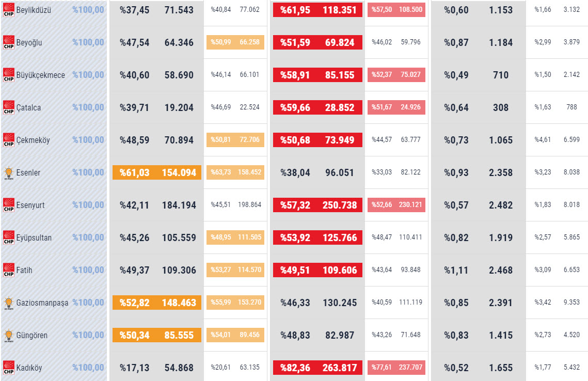588x381 pixels.
Task: Open the Büyükçekmece district name
Action: click(40, 75)
